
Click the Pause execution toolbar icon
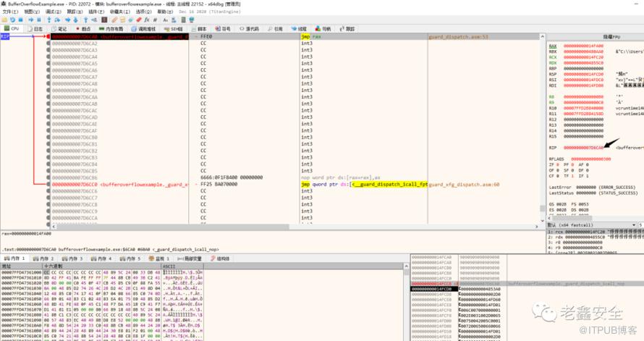tap(38, 20)
